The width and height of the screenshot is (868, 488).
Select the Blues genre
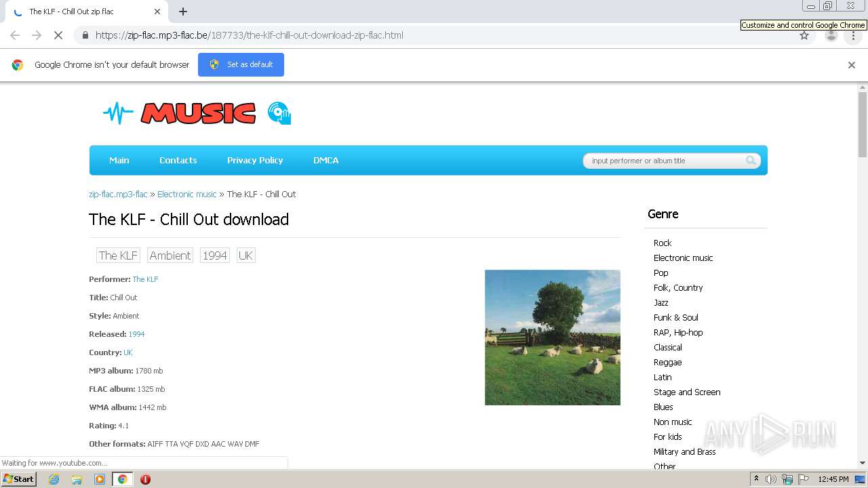663,407
